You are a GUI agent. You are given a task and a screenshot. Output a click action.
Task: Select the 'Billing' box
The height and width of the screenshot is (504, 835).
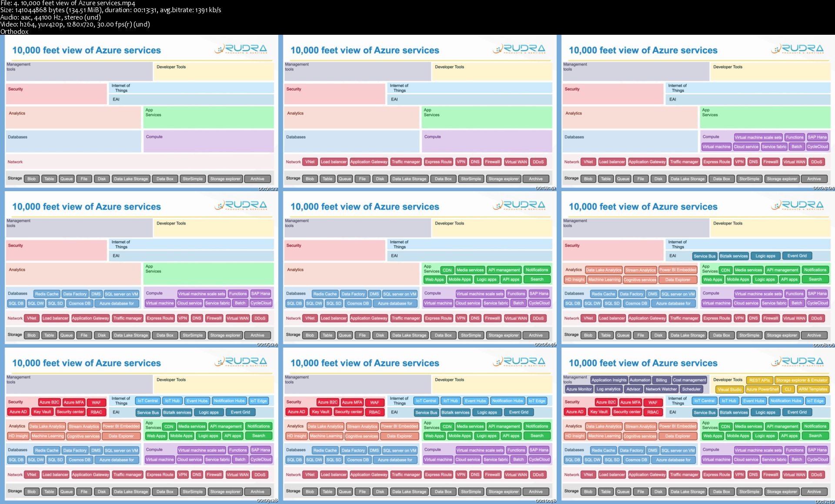661,380
